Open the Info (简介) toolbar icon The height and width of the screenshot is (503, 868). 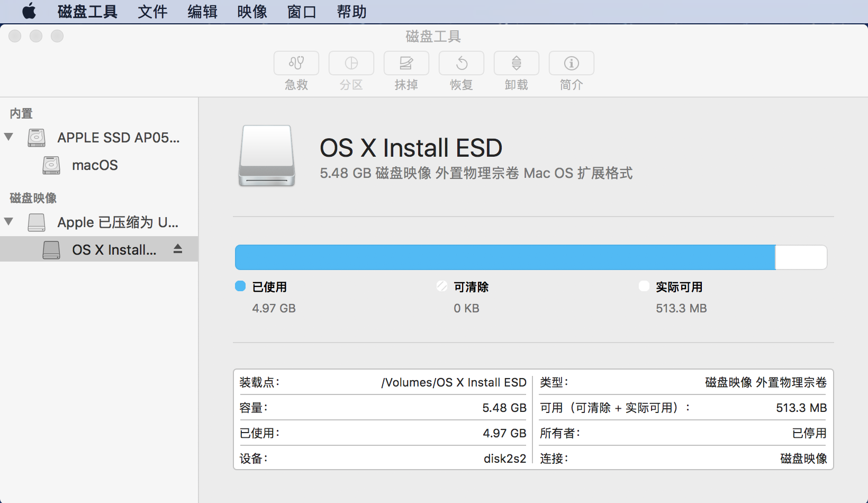pos(571,64)
